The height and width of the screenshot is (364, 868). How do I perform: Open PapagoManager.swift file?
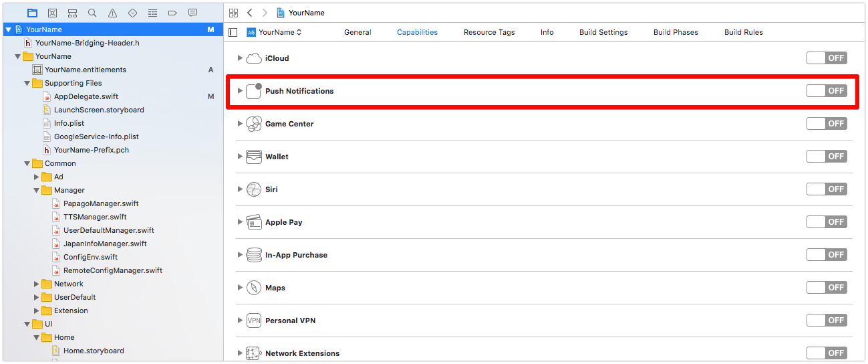101,203
